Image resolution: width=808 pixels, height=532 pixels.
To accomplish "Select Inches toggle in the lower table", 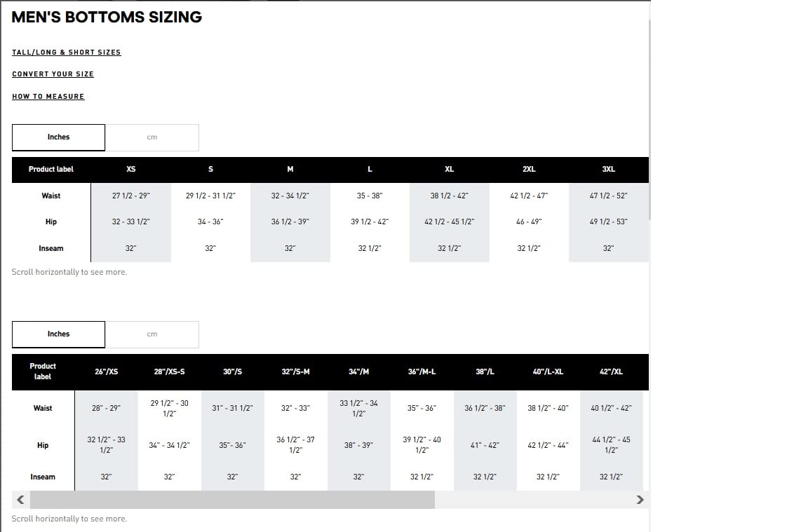I will (58, 334).
